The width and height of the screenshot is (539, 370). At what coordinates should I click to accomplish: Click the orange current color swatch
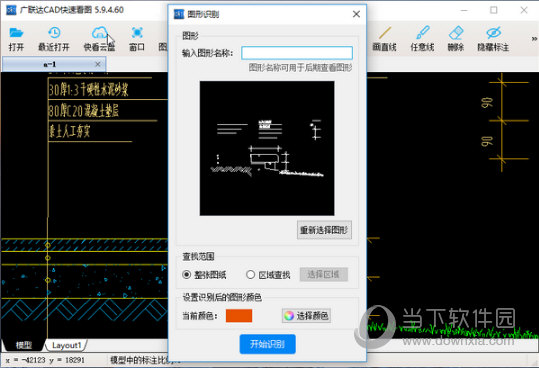(239, 316)
